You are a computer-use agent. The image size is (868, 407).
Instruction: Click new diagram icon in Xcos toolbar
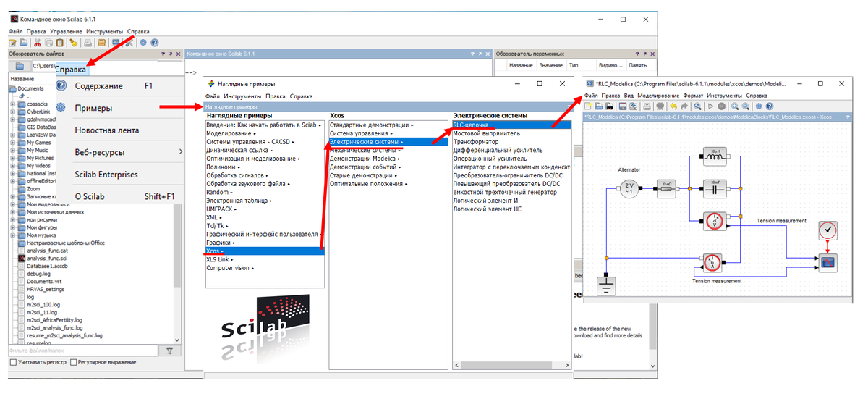tap(588, 106)
